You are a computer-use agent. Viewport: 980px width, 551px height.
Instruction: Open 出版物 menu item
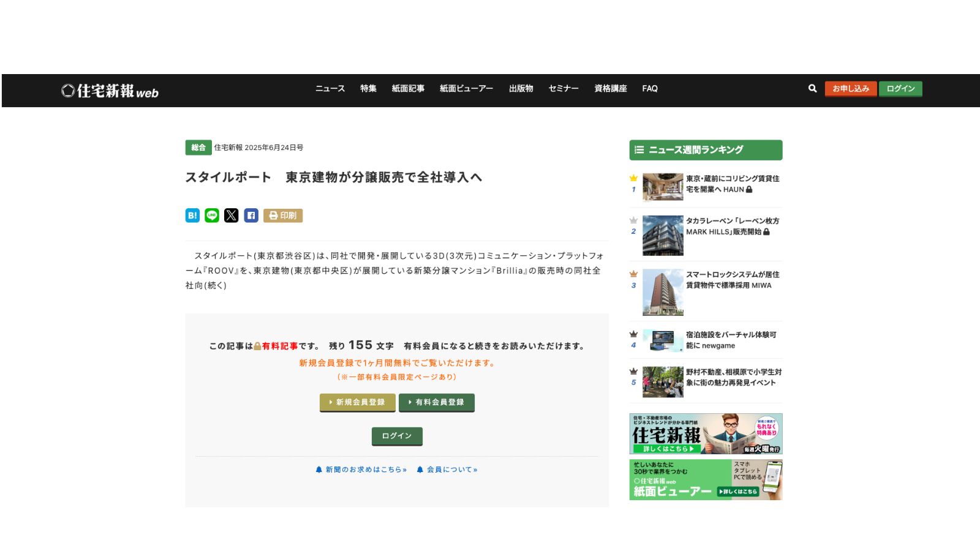521,89
